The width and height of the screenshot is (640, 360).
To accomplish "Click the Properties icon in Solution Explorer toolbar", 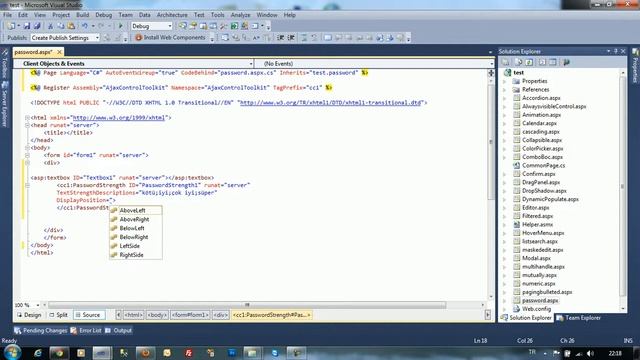I will (505, 62).
